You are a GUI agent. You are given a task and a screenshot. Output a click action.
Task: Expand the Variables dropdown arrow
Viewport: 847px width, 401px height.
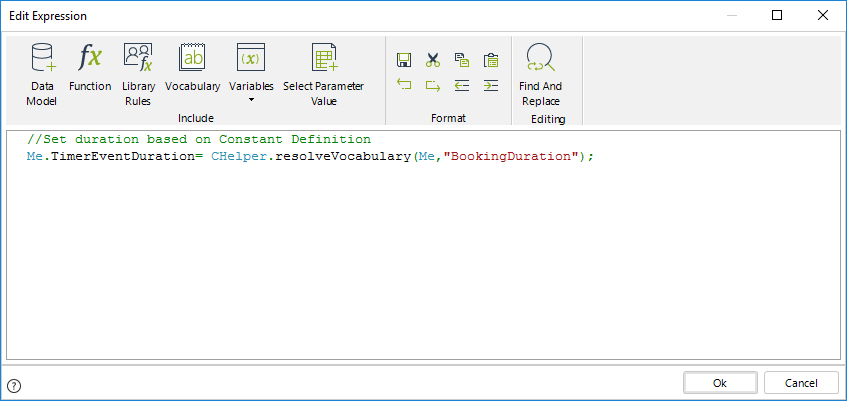(x=251, y=100)
